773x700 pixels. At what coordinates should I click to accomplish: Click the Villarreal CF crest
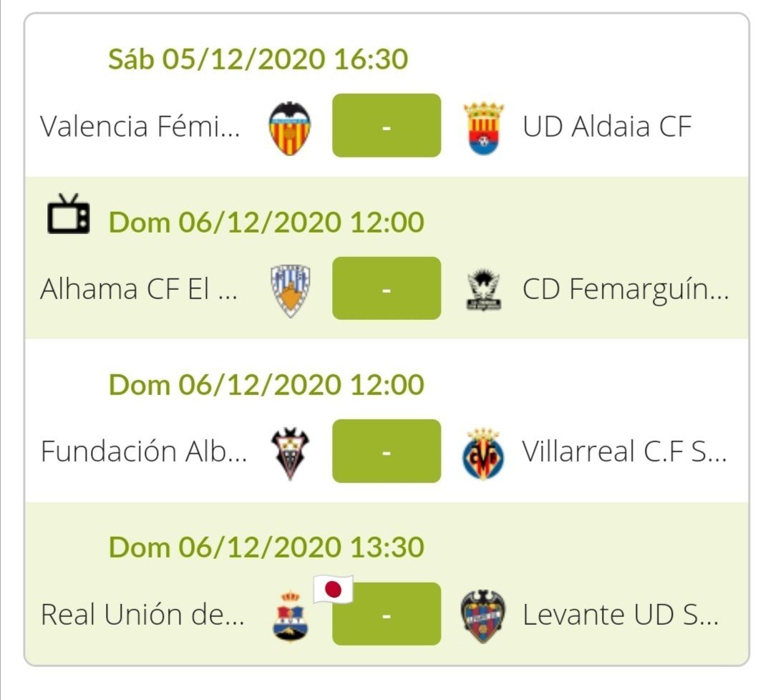pos(483,454)
